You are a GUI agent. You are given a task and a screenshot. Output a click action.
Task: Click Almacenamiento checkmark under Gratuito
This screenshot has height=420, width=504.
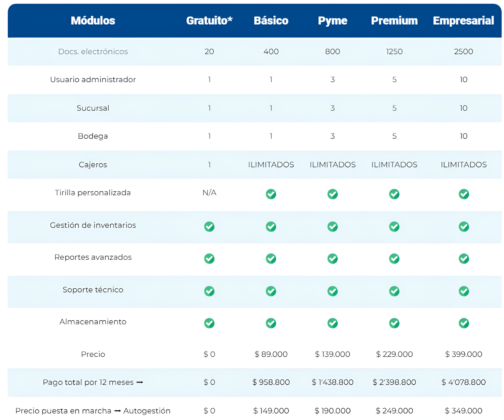tap(209, 323)
